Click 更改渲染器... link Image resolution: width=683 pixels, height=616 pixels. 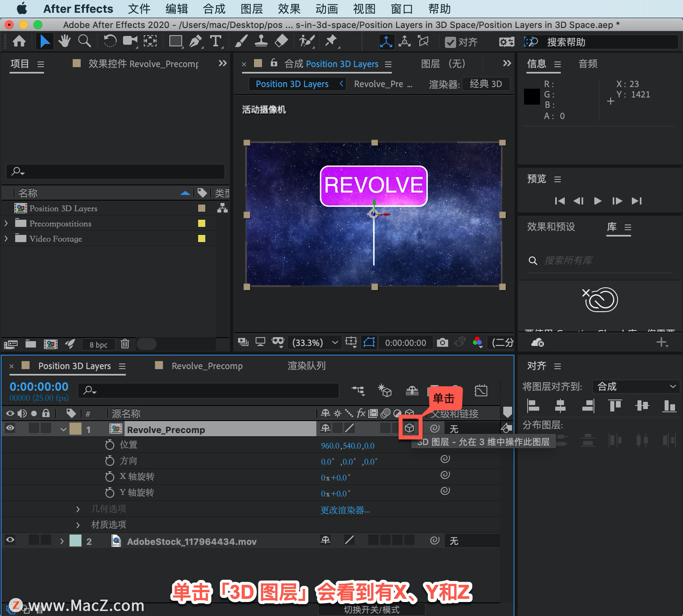pyautogui.click(x=345, y=510)
